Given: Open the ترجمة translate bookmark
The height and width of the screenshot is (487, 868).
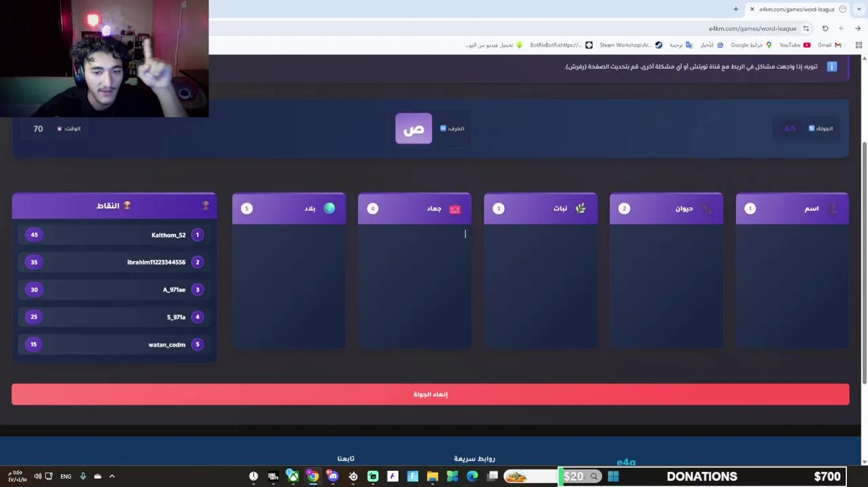Looking at the screenshot, I should pos(681,45).
